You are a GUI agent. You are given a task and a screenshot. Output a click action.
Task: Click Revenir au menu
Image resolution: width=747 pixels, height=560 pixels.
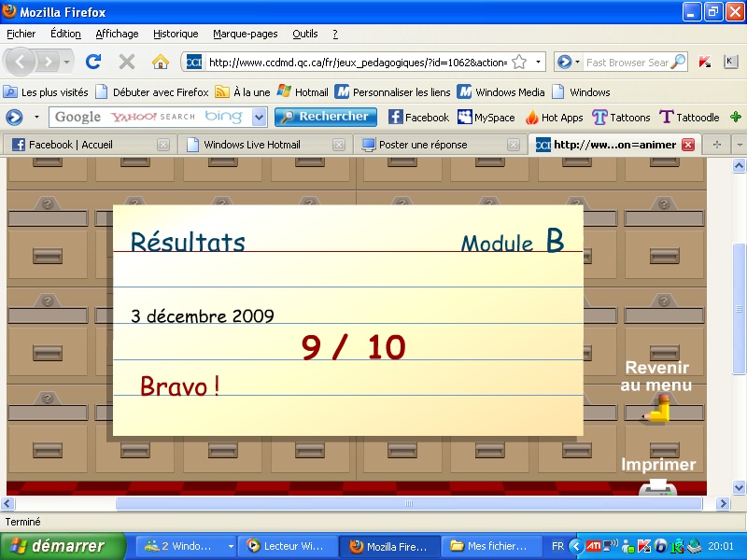656,376
